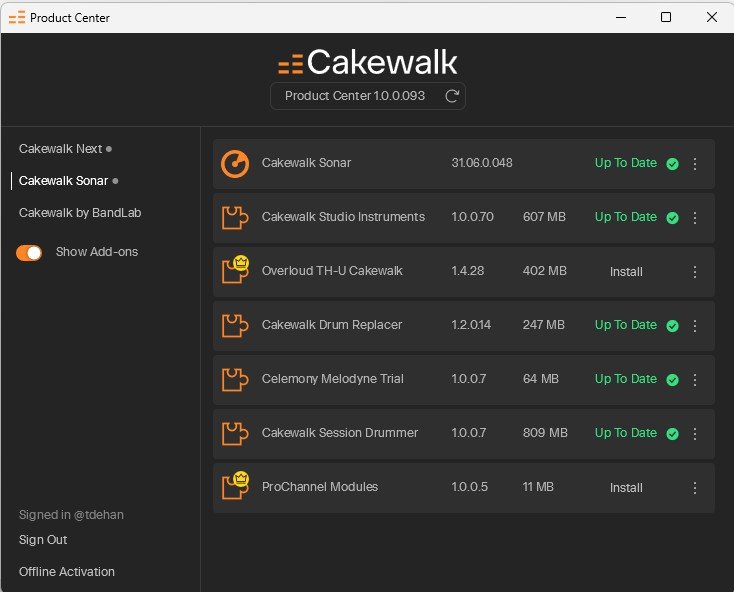Screen dimensions: 734x592
Task: Click Up To Date status for Melodyne Trial
Action: [x=626, y=379]
